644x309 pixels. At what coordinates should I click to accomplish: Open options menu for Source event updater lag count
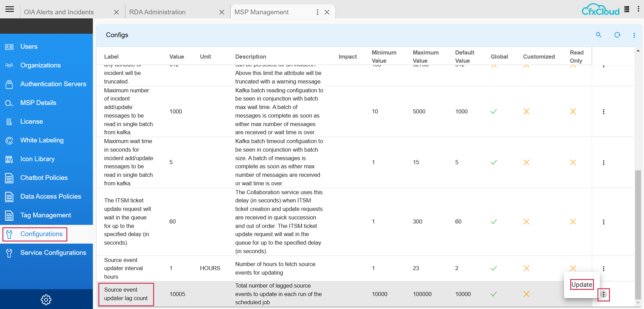pos(604,295)
